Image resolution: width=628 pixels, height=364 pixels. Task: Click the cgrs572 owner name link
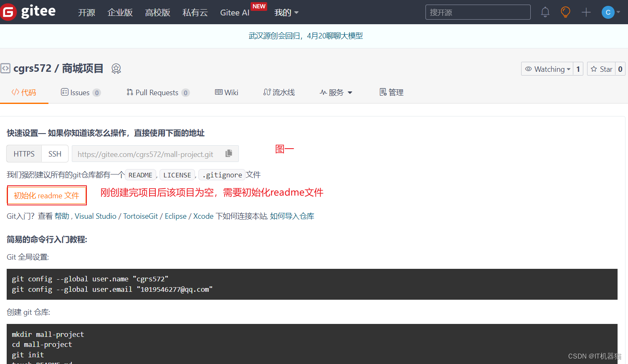(32, 68)
